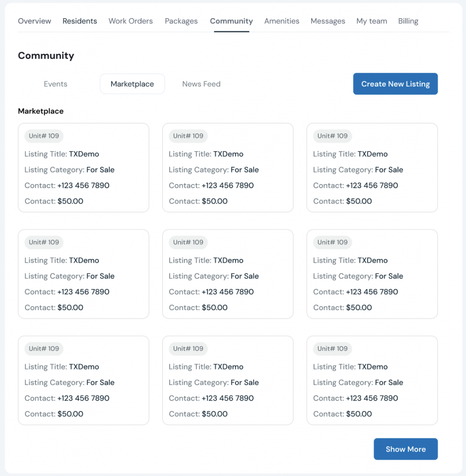Select the Community tab
466x476 pixels.
[x=231, y=21]
